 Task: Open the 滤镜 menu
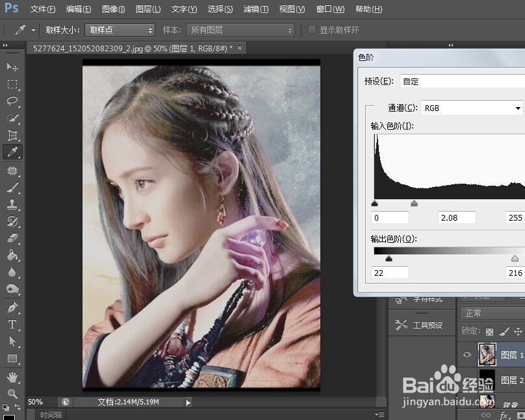point(256,9)
